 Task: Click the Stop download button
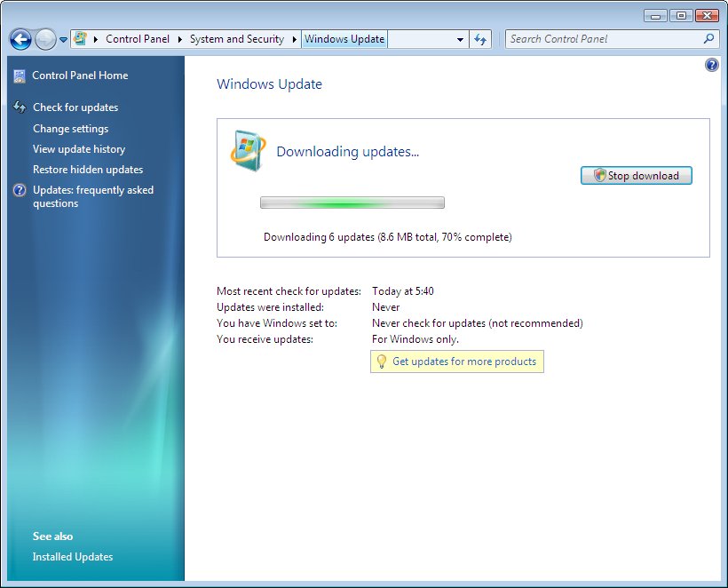pyautogui.click(x=636, y=176)
